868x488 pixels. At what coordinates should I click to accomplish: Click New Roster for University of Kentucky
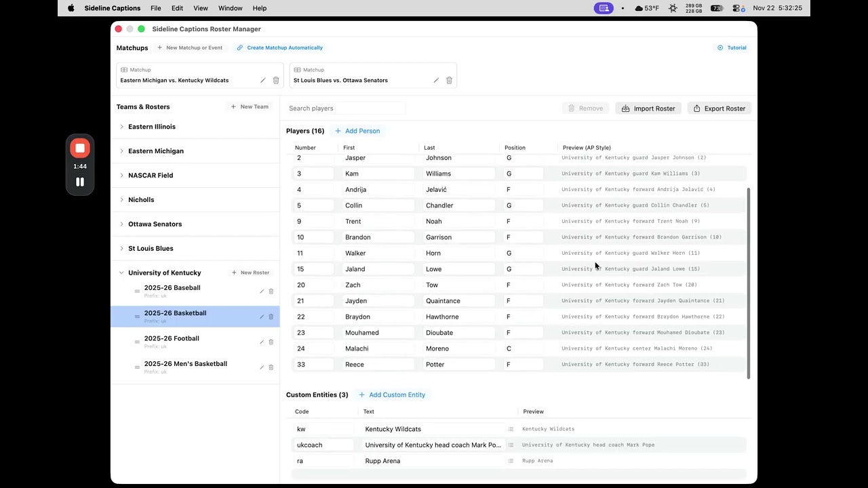[251, 273]
